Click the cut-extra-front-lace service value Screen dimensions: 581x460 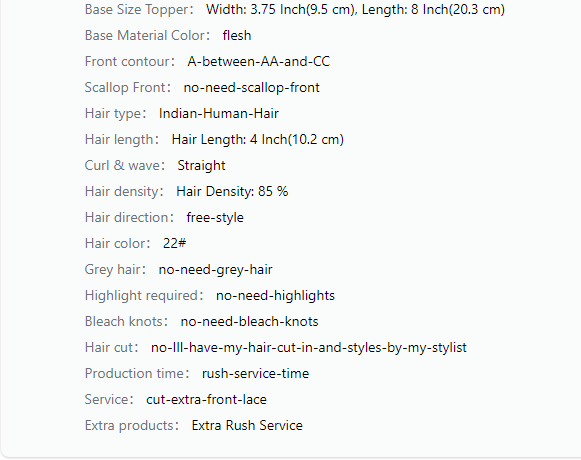[x=206, y=400]
